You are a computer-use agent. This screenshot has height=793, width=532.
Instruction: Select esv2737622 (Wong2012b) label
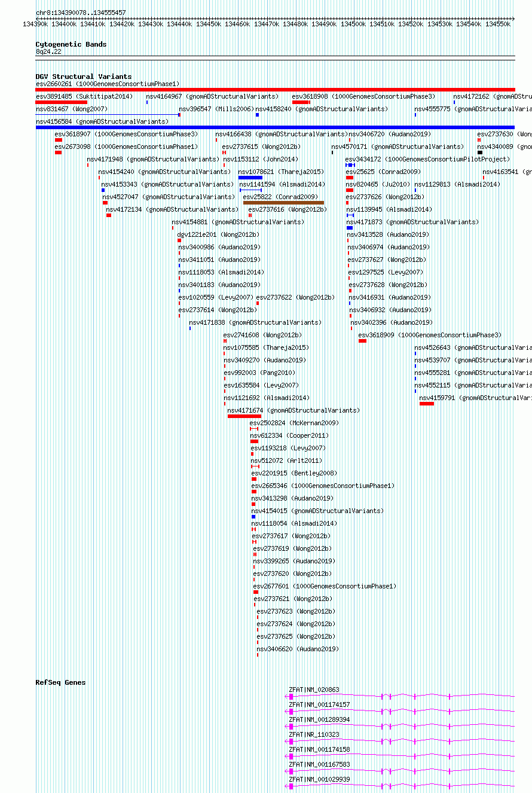[x=295, y=297]
